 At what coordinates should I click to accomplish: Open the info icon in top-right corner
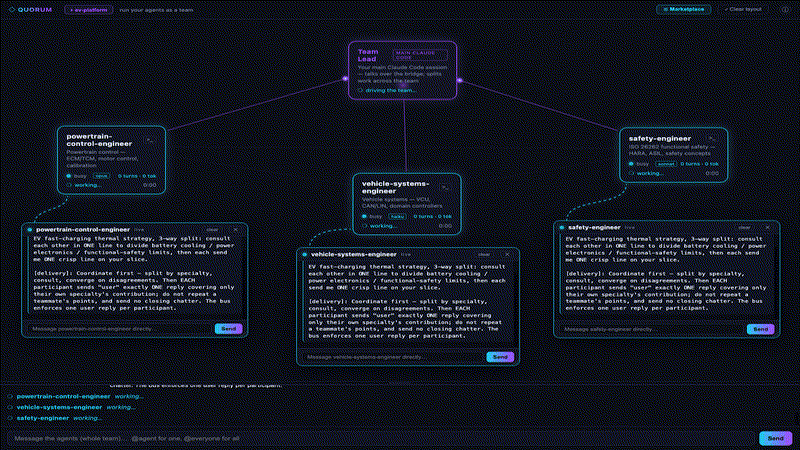785,9
